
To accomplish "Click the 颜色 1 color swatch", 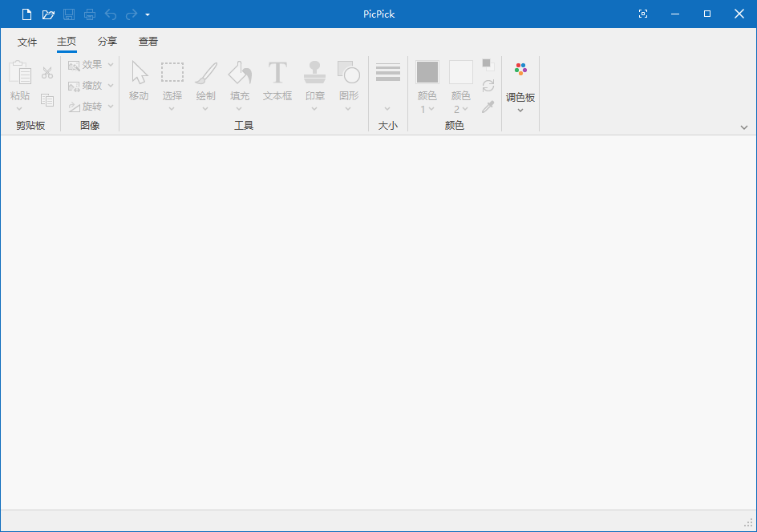I will click(x=427, y=71).
